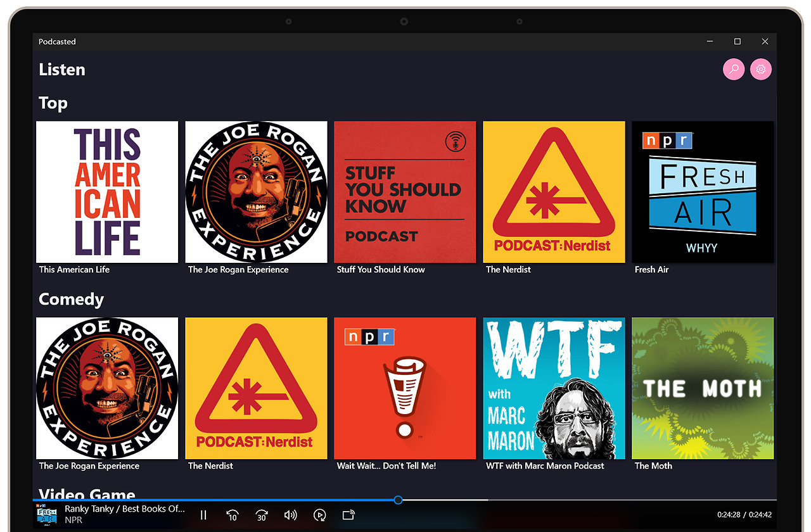This screenshot has width=811, height=532.
Task: Click 'The Nerdist' title under Comedy
Action: click(x=210, y=465)
